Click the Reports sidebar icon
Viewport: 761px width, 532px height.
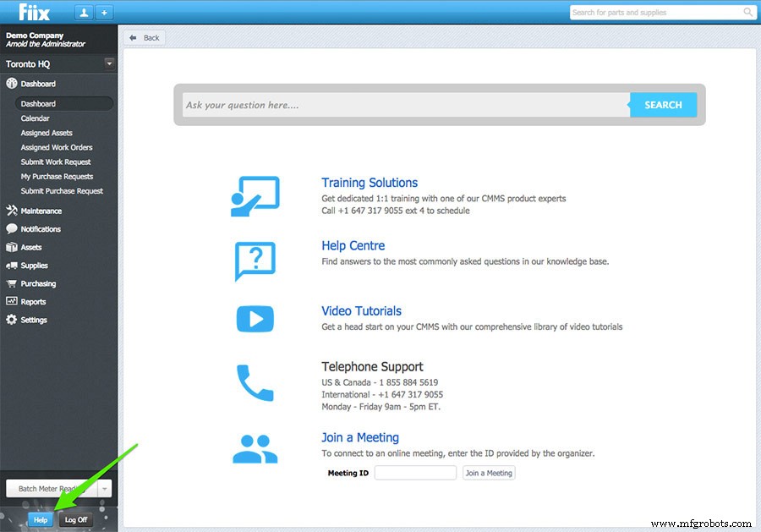point(12,301)
